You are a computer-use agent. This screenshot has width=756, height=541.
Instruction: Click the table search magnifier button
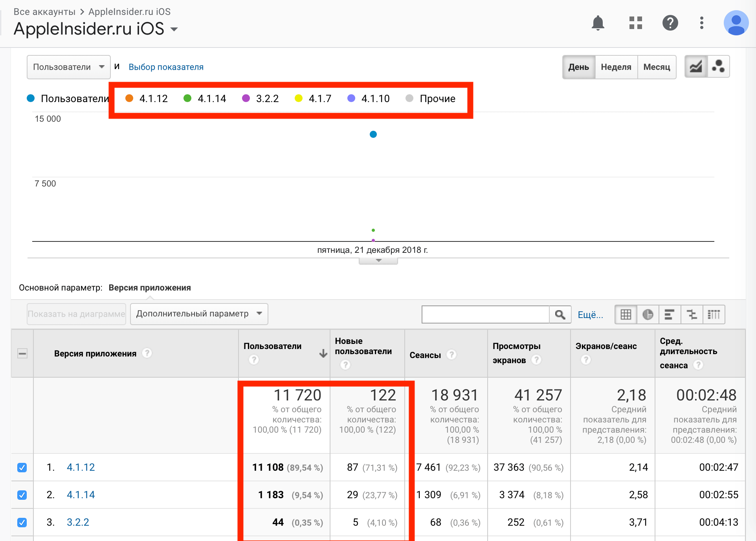pyautogui.click(x=560, y=314)
